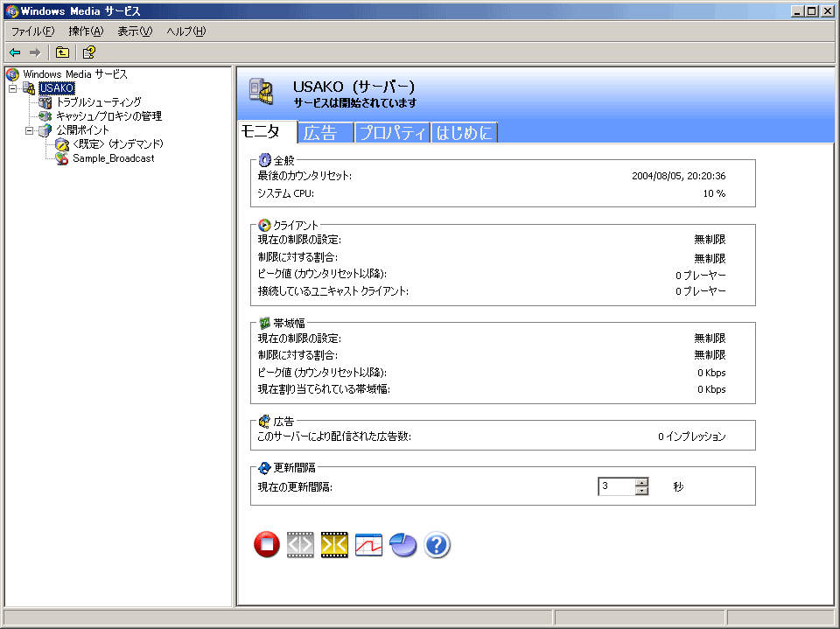Screen dimensions: 840x629
Task: Click the Up one level folder icon
Action: coord(62,52)
